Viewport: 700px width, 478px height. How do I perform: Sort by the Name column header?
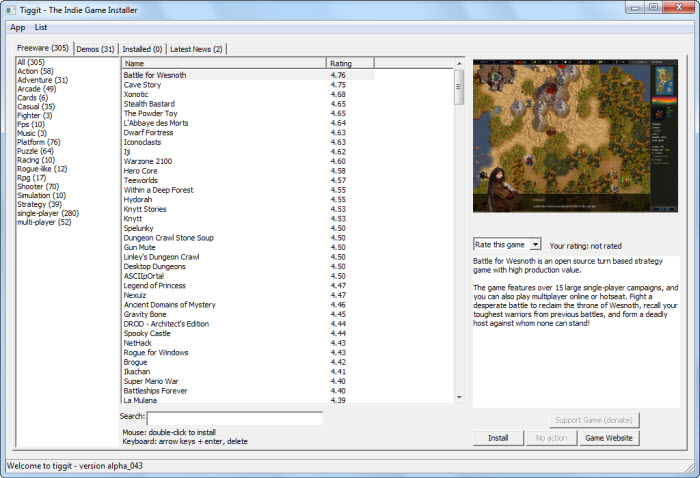(224, 63)
